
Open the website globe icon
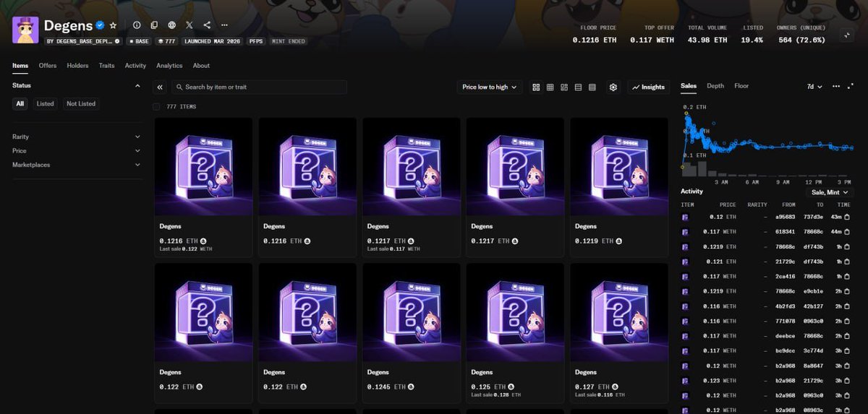171,25
